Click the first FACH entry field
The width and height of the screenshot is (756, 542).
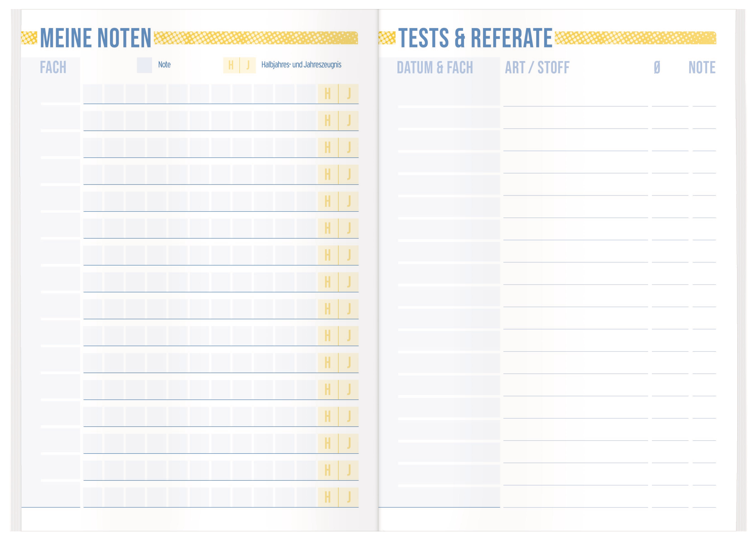point(60,94)
